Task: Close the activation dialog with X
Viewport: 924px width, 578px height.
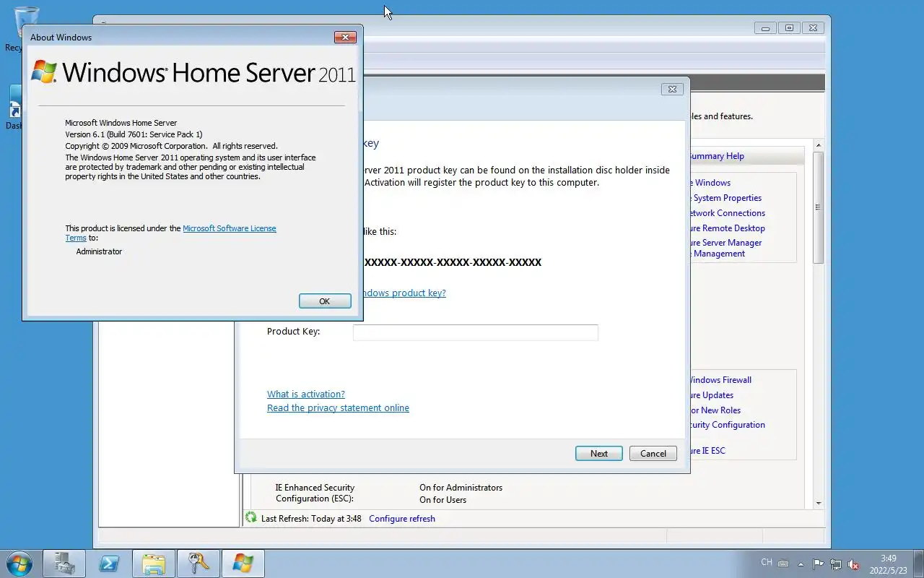Action: tap(672, 89)
